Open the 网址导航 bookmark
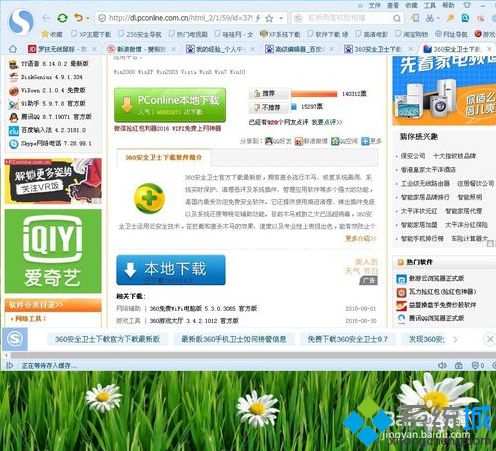 (x=452, y=34)
